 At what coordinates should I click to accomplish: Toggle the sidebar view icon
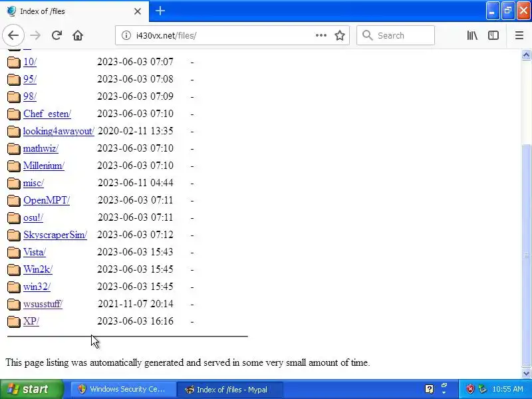(493, 35)
